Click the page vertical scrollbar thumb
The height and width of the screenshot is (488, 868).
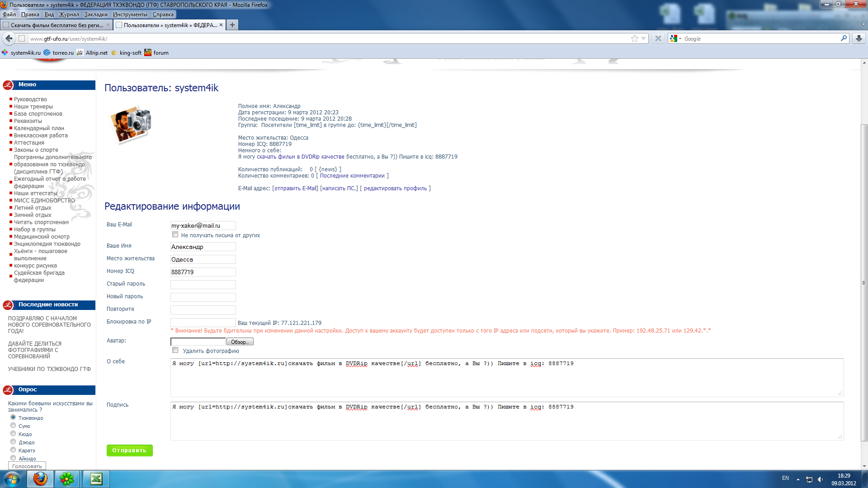click(x=864, y=282)
